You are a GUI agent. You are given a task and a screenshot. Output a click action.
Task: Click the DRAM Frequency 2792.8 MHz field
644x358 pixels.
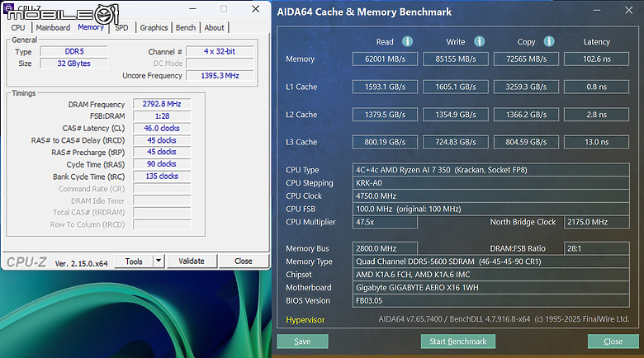pos(162,104)
